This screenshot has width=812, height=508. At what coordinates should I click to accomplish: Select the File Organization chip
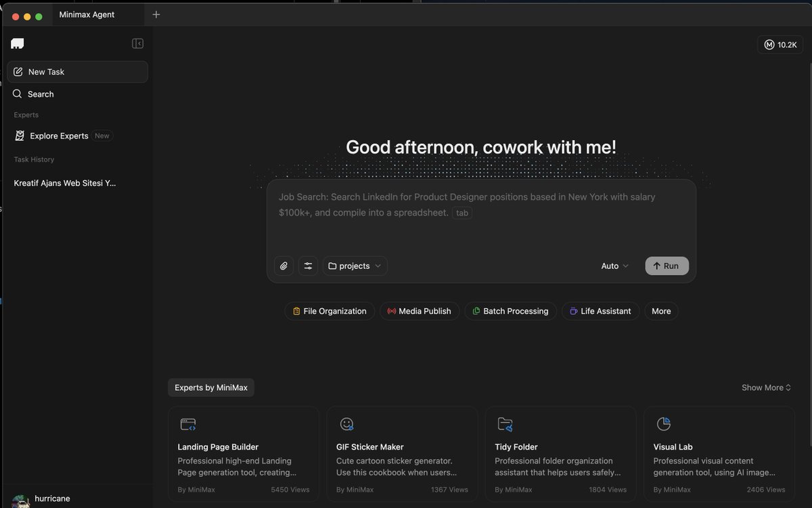tap(330, 311)
